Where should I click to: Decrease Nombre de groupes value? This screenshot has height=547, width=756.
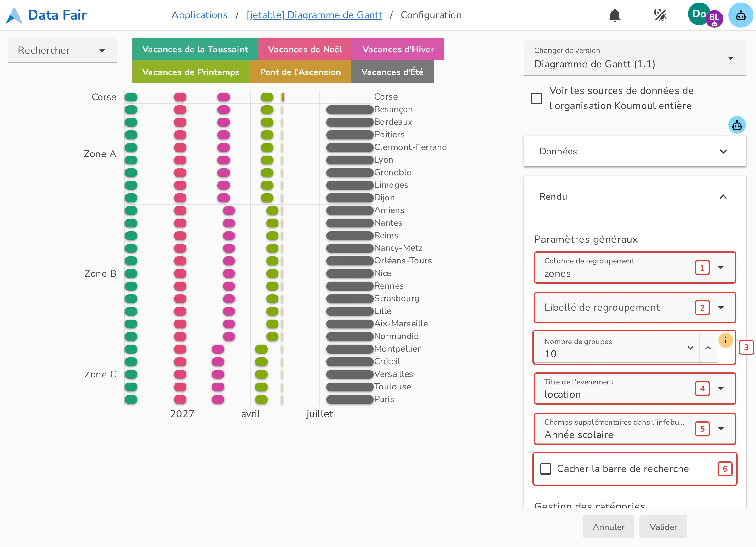[x=690, y=348]
